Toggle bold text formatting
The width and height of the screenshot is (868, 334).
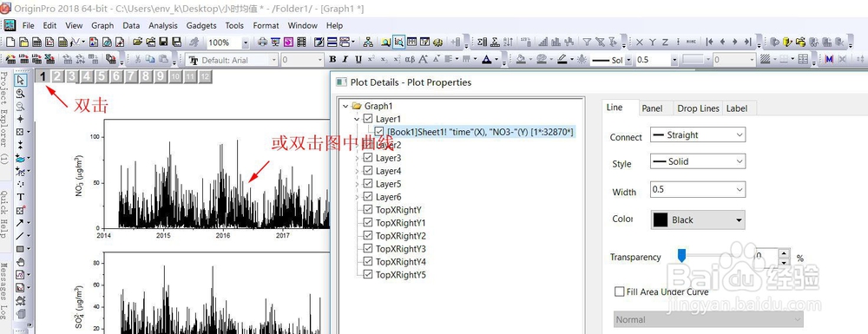tap(332, 60)
